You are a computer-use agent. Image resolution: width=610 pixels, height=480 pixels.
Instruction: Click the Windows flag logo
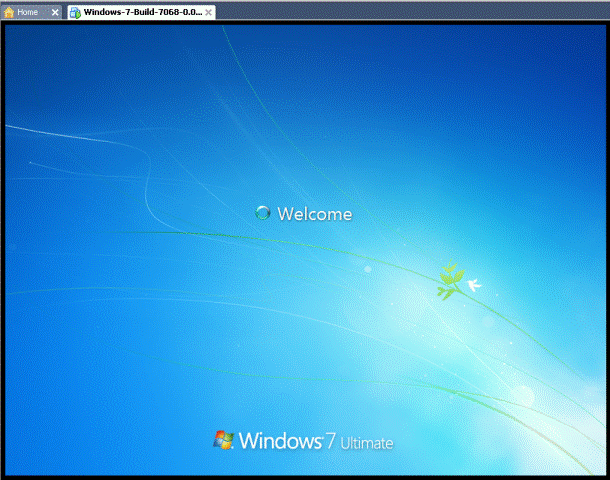pos(223,440)
